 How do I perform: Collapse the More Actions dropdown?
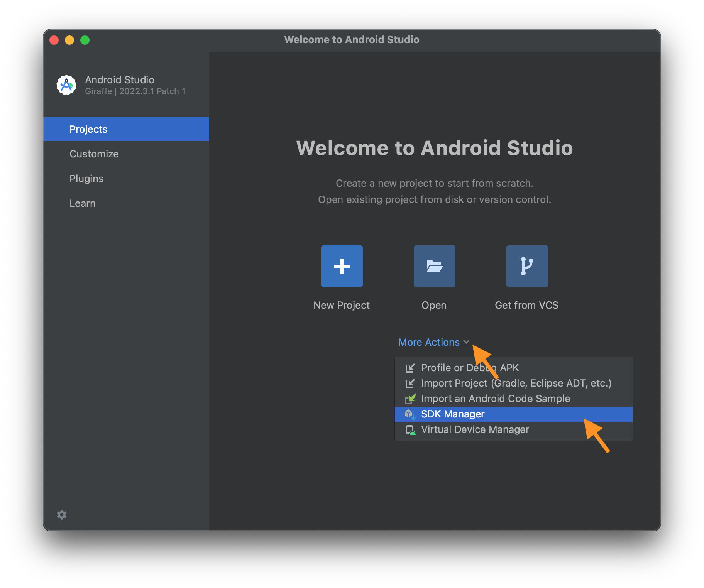coord(429,342)
